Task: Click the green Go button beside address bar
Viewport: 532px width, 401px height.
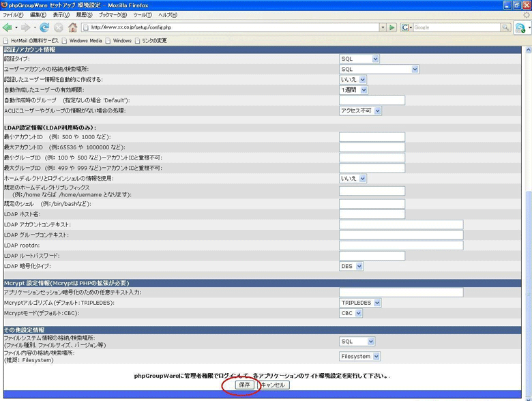Action: point(392,27)
